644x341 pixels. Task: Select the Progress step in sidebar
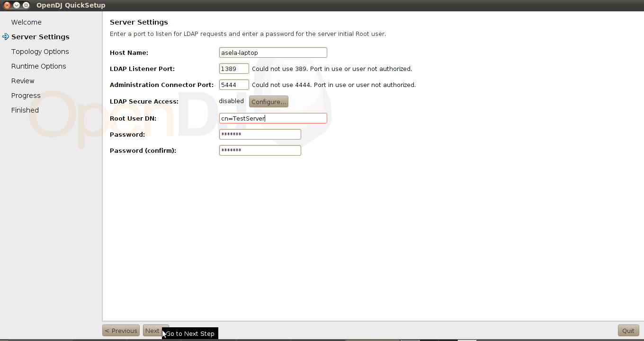[26, 96]
